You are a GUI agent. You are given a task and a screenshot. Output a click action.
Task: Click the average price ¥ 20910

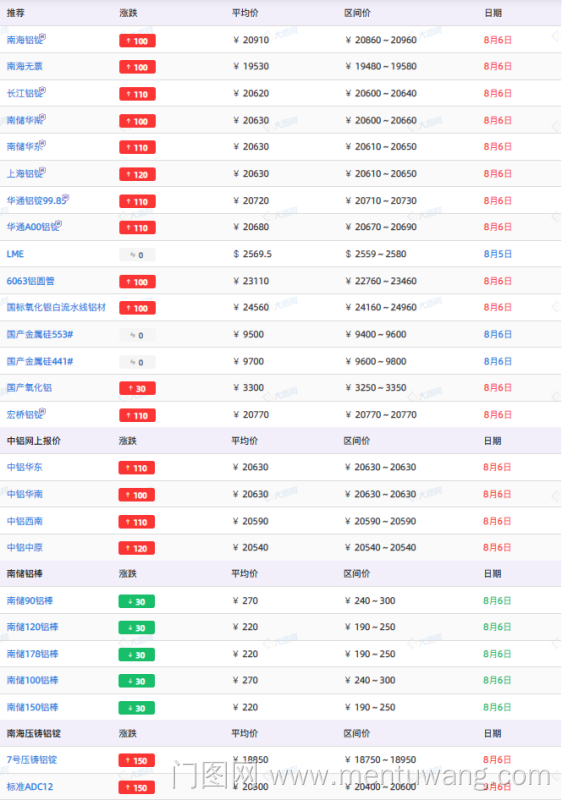coord(251,40)
